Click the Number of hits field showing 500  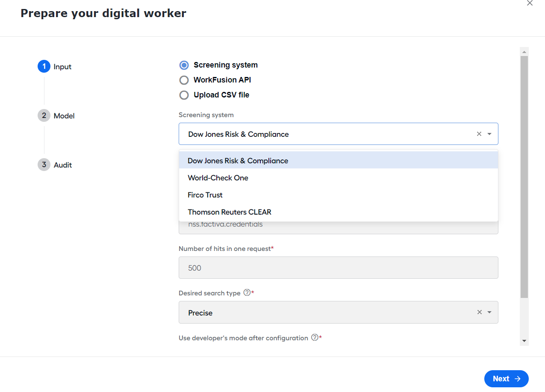point(339,268)
